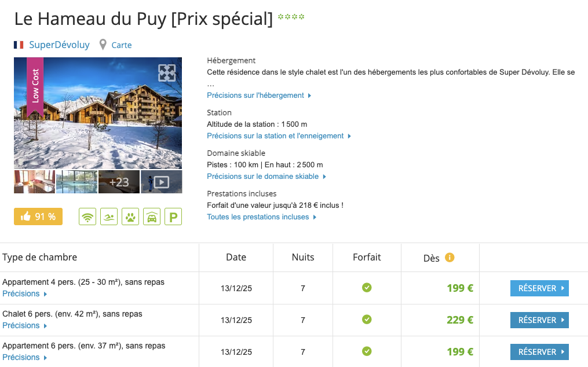Click the covered garage car icon
This screenshot has height=367, width=588.
pyautogui.click(x=152, y=216)
